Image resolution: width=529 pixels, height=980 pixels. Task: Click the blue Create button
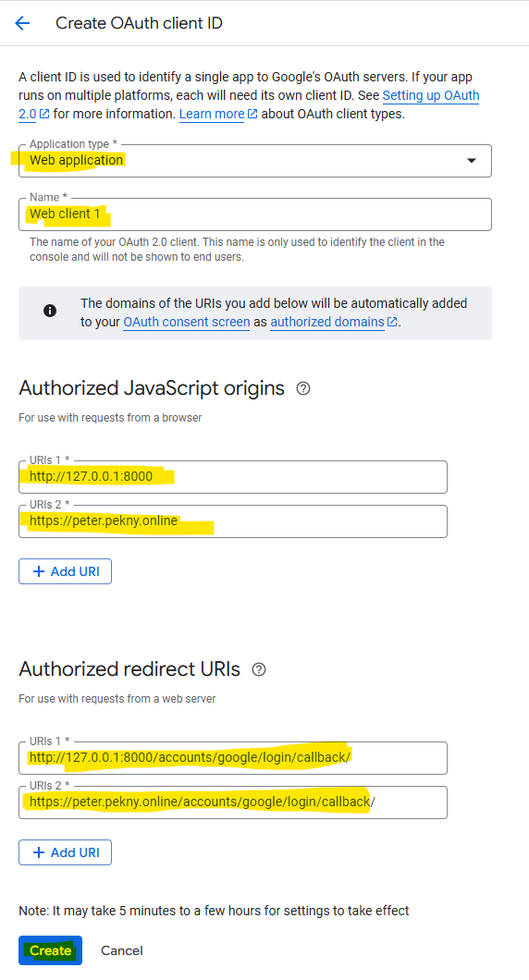coord(50,950)
